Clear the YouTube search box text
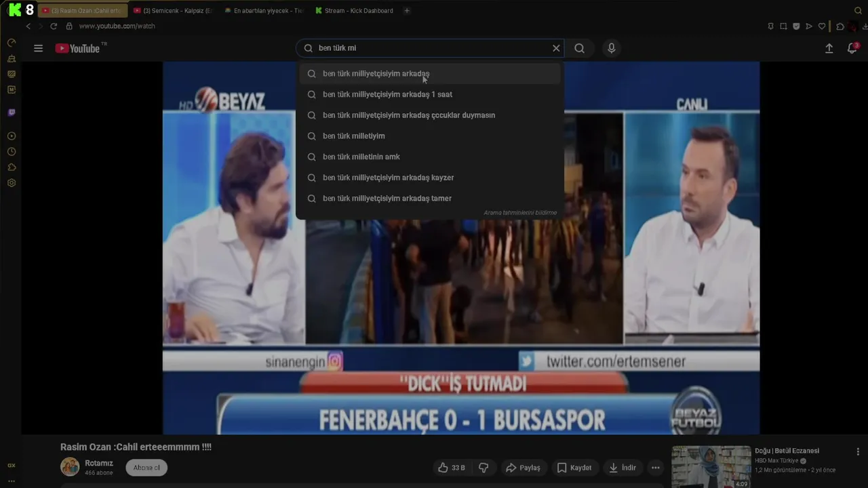 [556, 48]
